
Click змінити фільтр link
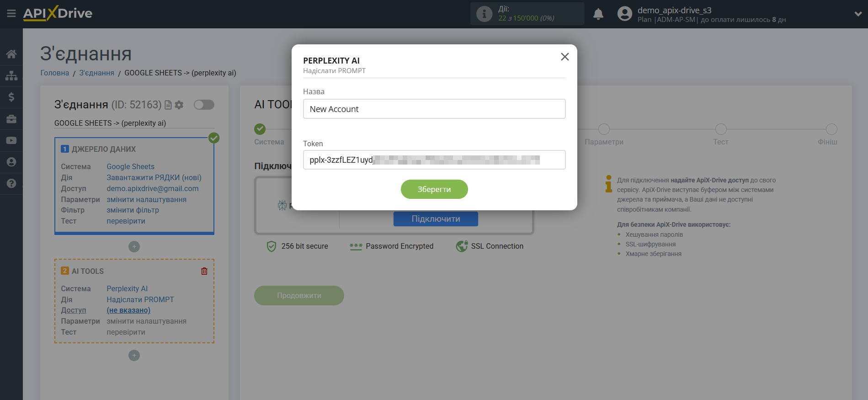click(x=133, y=210)
